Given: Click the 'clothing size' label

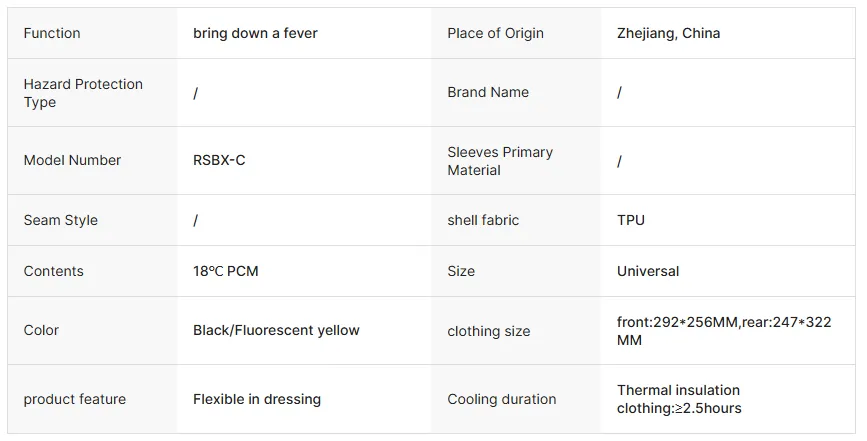Looking at the screenshot, I should [489, 331].
